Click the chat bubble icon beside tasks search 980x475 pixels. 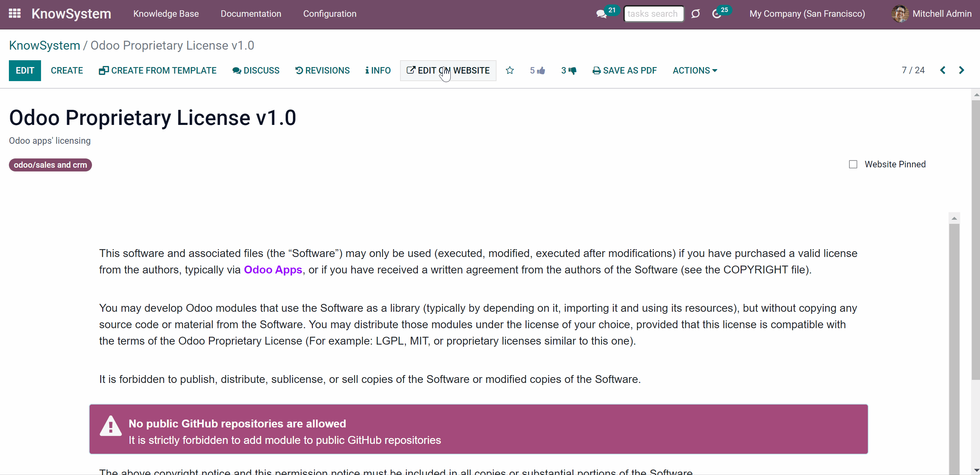coord(696,14)
